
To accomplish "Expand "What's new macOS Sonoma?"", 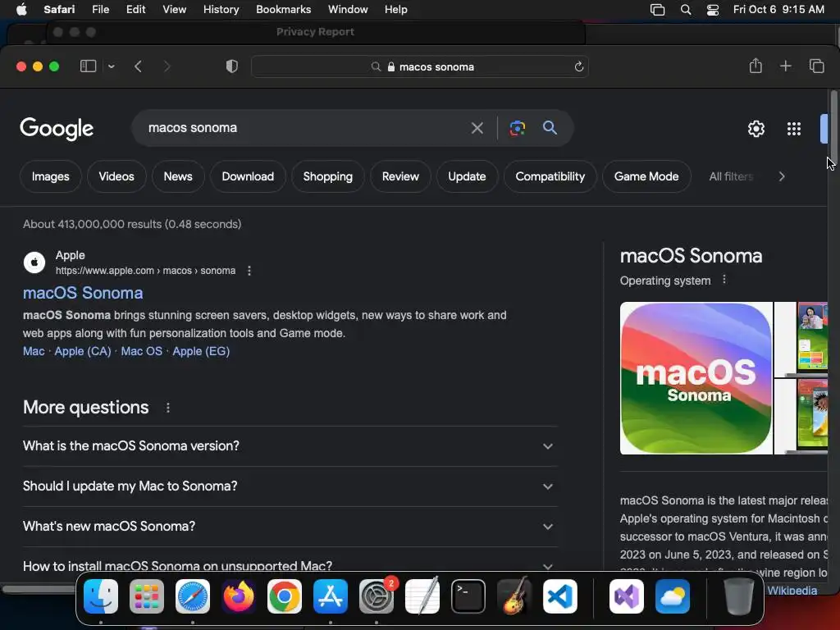I will point(290,527).
